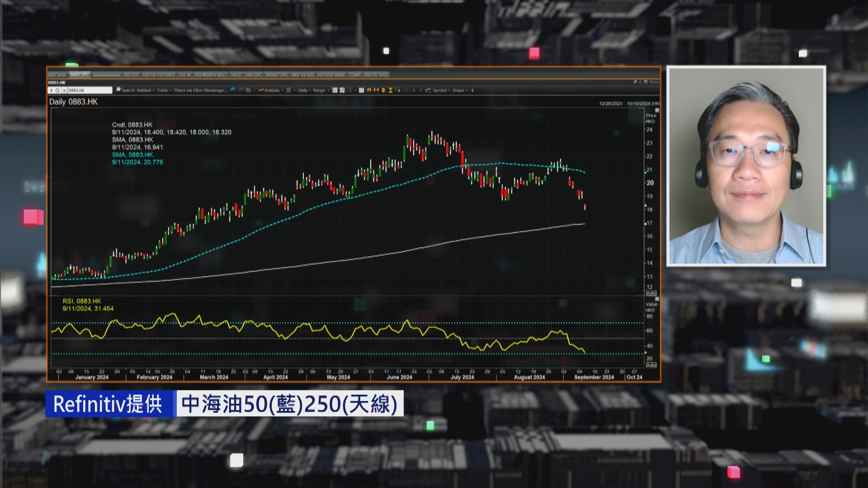Click the grey up arrow toolbar icon
This screenshot has height=488, width=868.
coord(420,90)
